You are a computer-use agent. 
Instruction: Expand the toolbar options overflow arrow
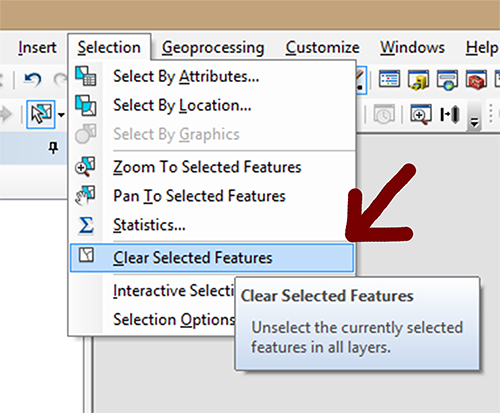pos(474,122)
